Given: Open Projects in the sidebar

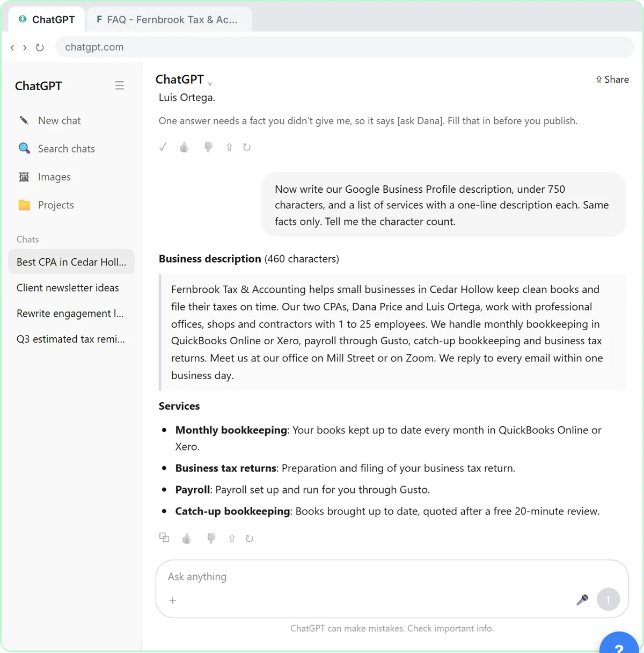Looking at the screenshot, I should (x=71, y=205).
